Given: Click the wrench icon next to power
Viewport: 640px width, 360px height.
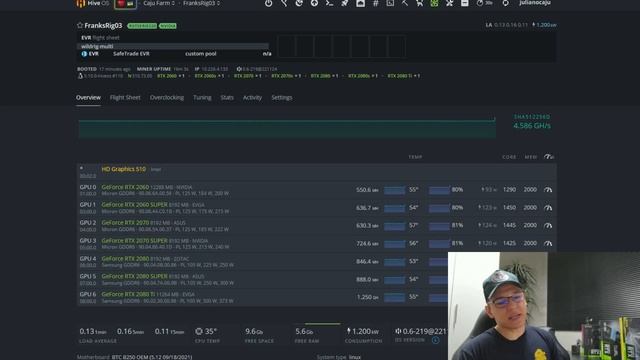Looking at the screenshot, I should 284,3.
